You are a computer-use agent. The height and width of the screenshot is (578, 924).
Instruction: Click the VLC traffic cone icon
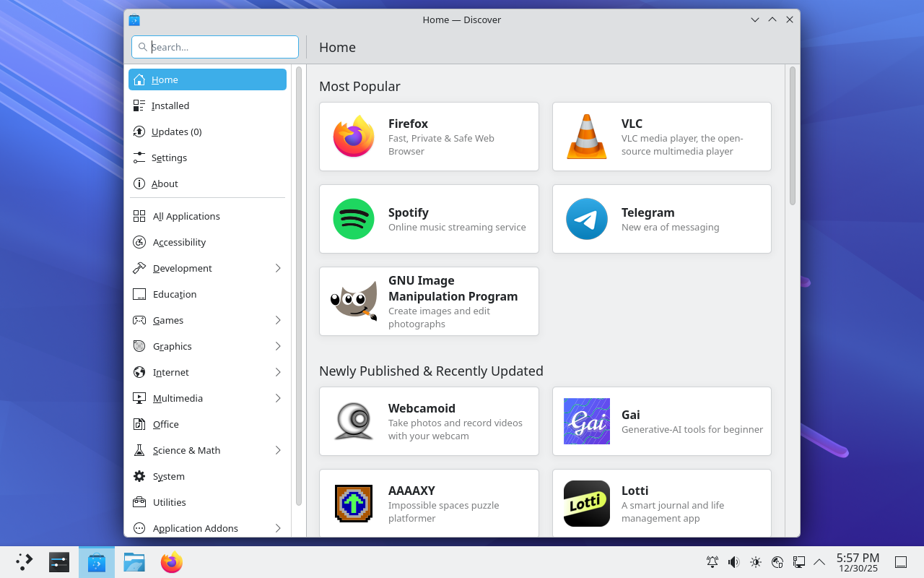click(x=586, y=137)
